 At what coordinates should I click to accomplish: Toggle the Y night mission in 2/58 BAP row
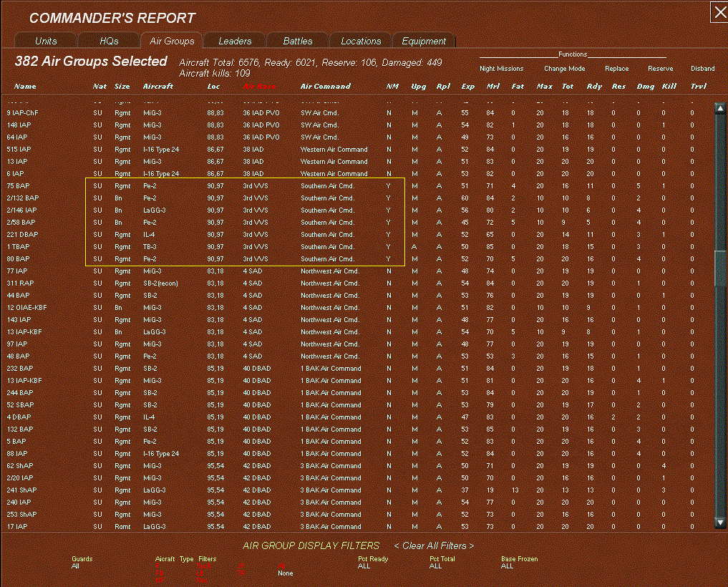point(389,223)
